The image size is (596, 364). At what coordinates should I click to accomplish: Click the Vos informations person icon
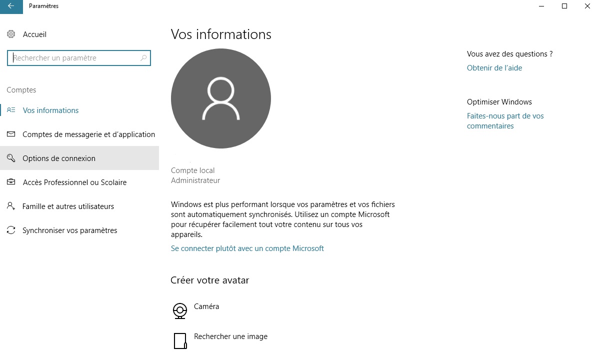(x=11, y=110)
